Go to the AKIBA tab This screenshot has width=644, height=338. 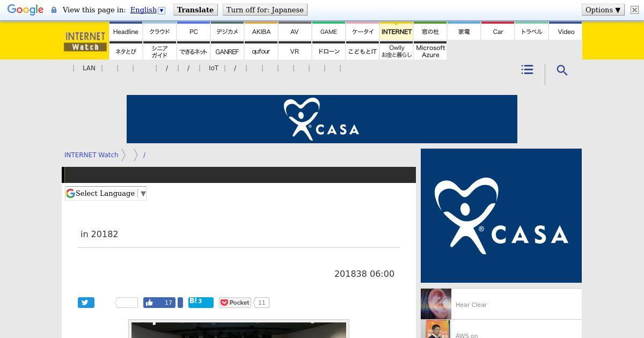tap(261, 31)
